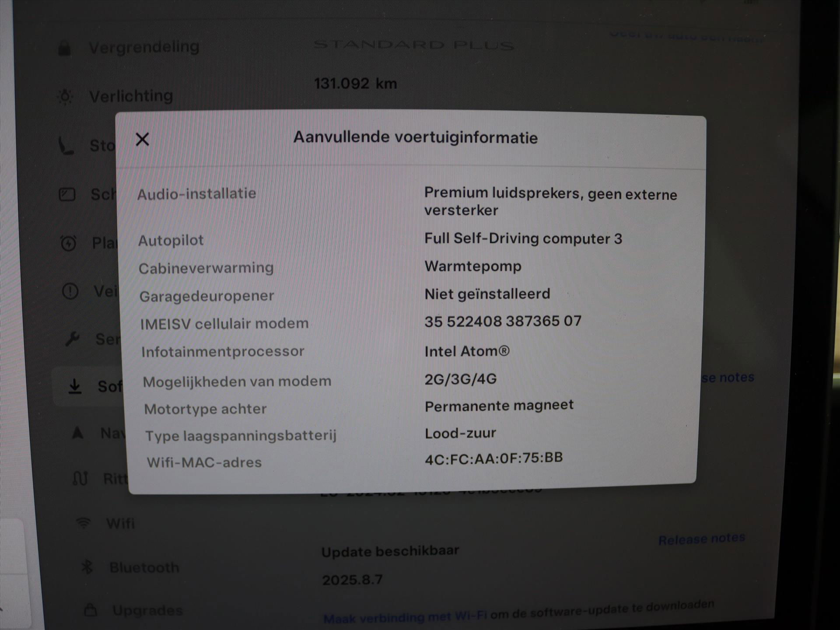Click the Permanente magneet value

pos(499,406)
